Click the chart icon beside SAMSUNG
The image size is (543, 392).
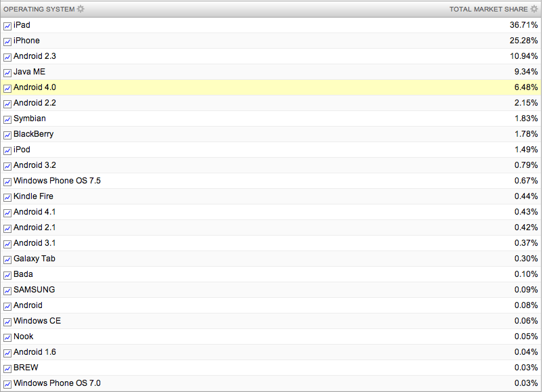click(x=7, y=291)
